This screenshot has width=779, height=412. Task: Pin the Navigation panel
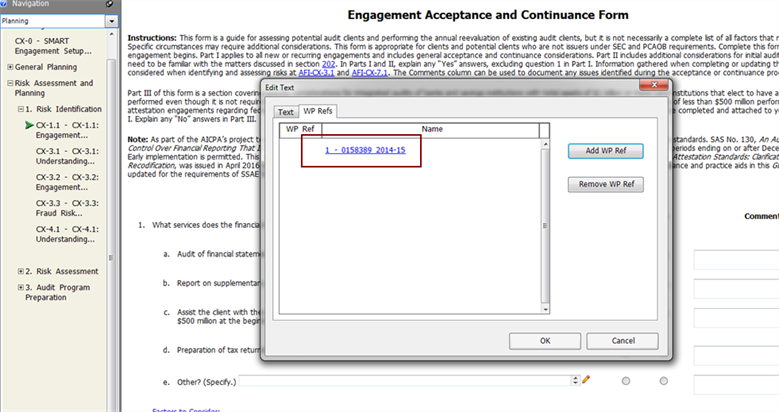point(109,3)
